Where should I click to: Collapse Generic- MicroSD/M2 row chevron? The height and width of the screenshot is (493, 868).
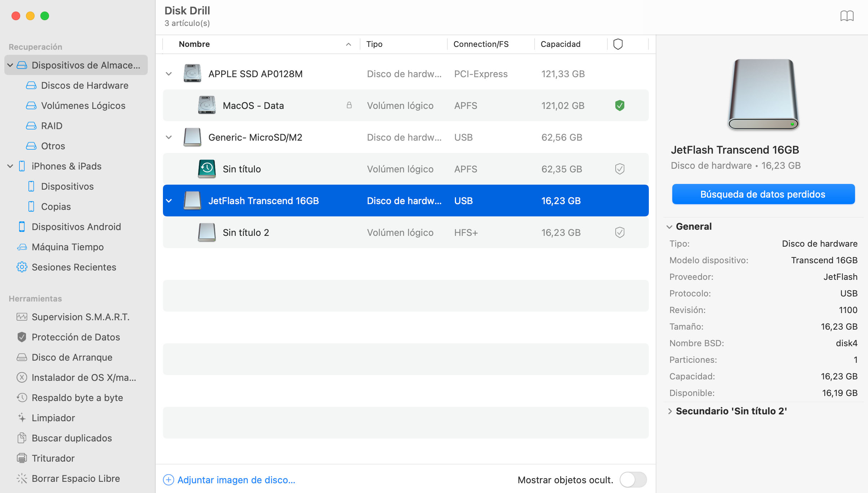168,137
